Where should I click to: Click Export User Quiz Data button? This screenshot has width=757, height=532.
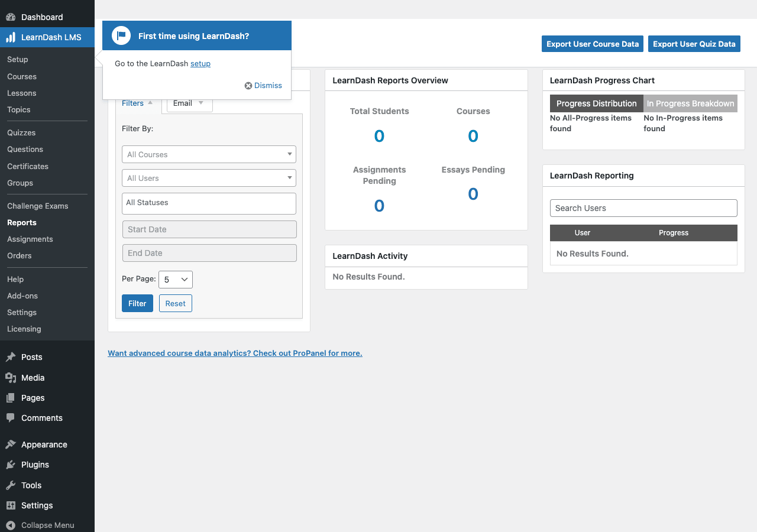[x=694, y=44]
